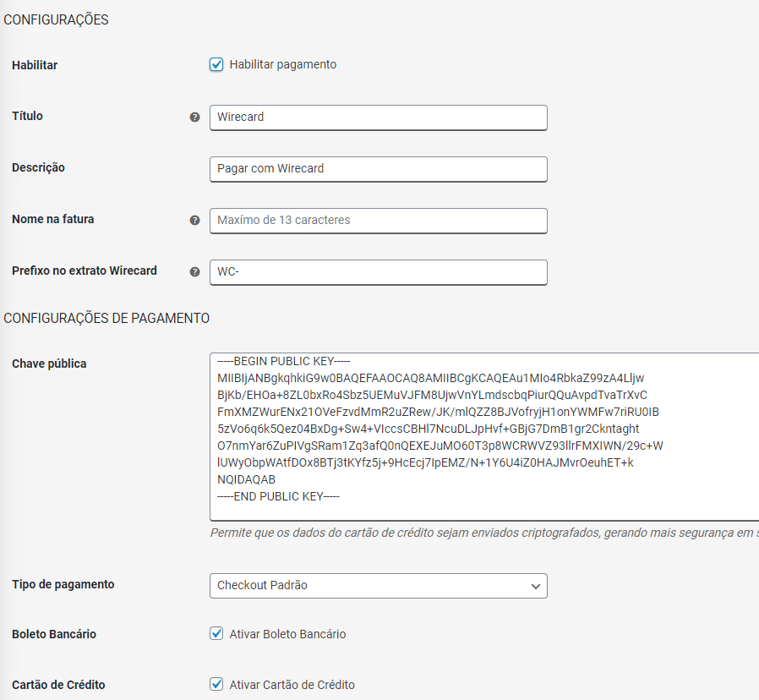Uncheck the Habilitar pagamento checkbox
The image size is (759, 700).
(x=216, y=64)
